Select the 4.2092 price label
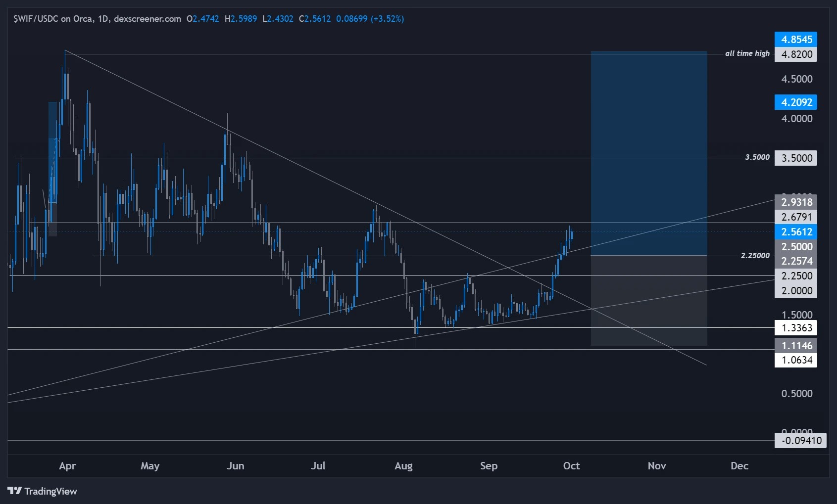The height and width of the screenshot is (504, 837). click(795, 102)
